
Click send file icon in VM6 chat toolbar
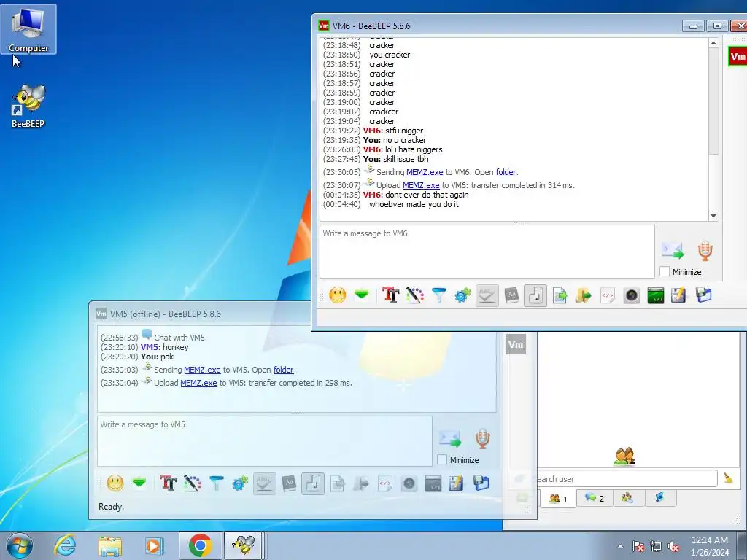[560, 295]
